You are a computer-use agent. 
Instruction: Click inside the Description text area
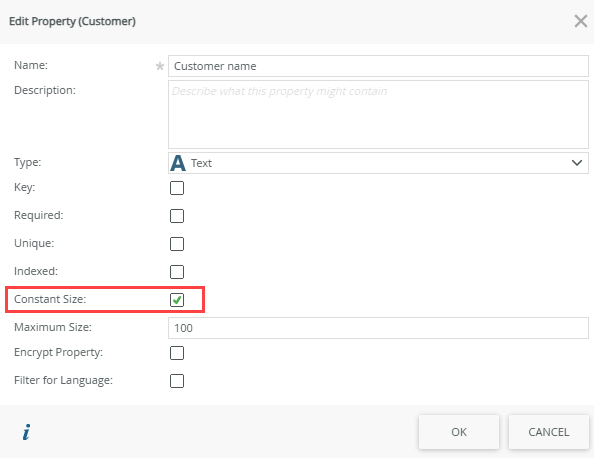click(378, 114)
